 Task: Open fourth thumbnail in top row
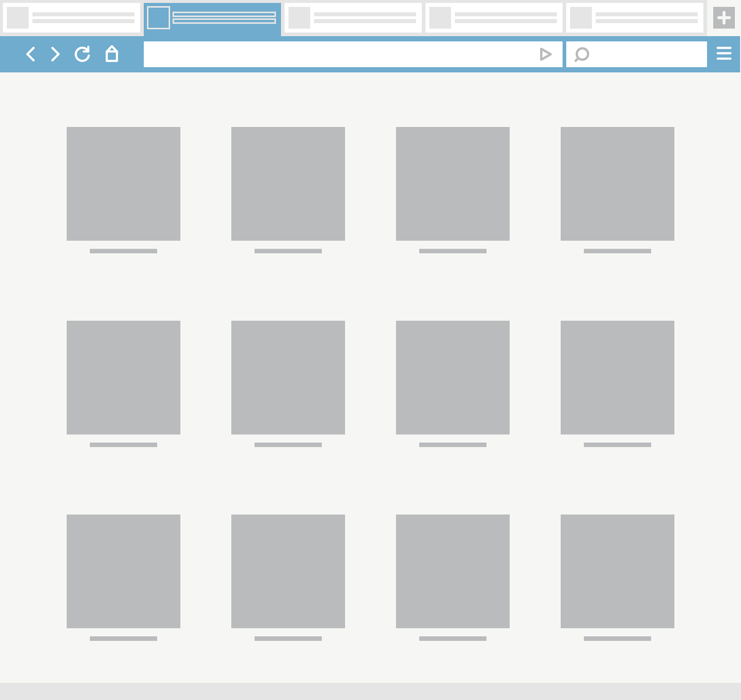click(x=617, y=184)
